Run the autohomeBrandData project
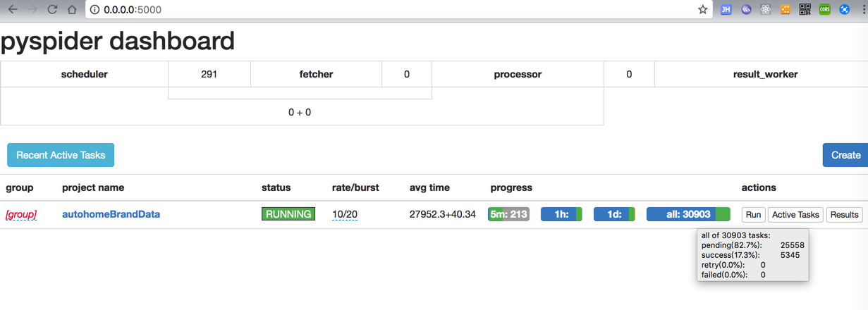868x310 pixels. point(753,214)
